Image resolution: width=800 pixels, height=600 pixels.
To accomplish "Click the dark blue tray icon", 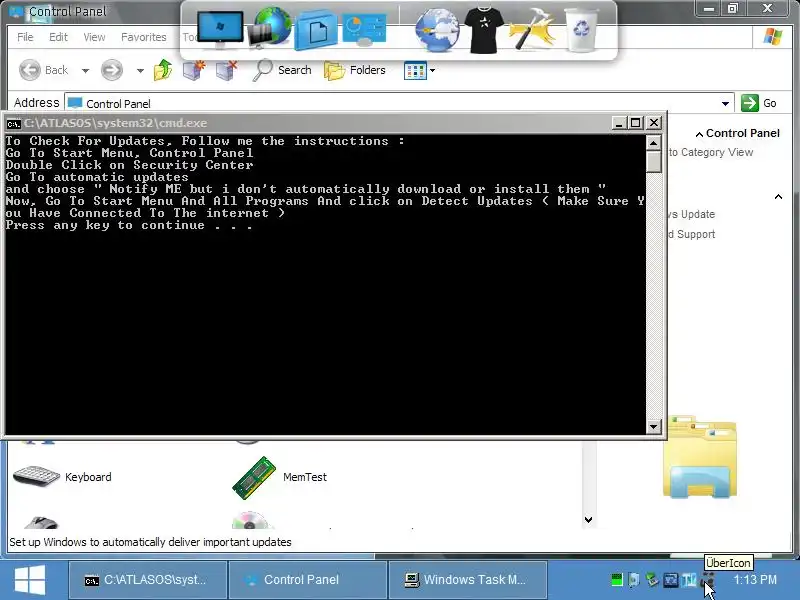I will [x=670, y=580].
